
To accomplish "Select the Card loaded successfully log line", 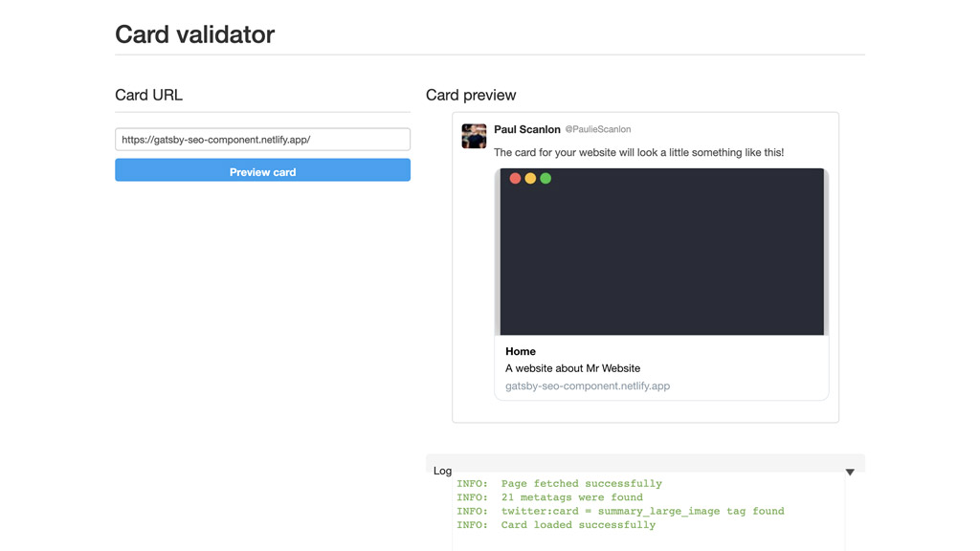I will pos(556,525).
